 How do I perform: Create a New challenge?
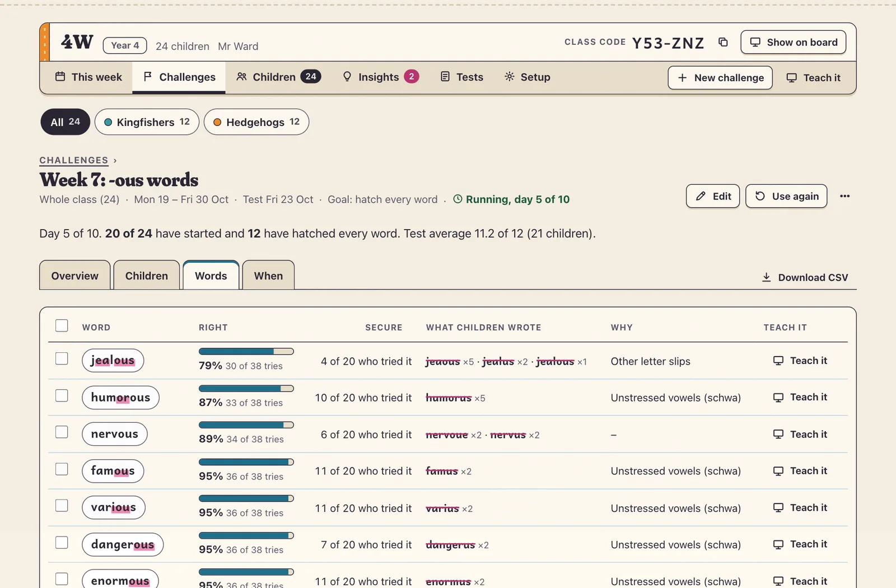(720, 78)
